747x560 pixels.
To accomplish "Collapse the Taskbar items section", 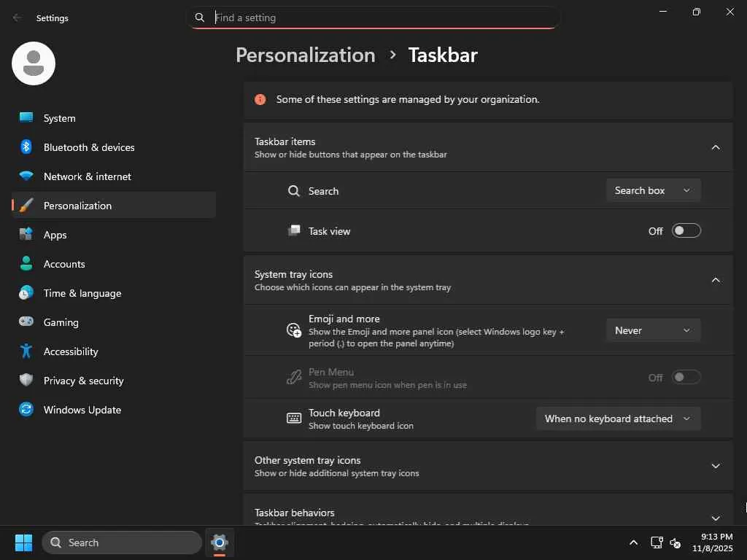I will point(715,147).
